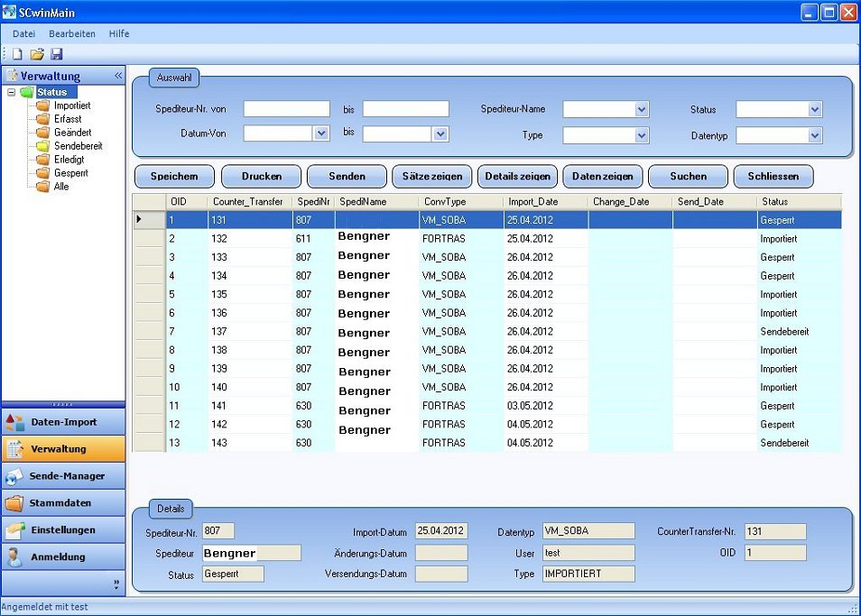The image size is (861, 616).
Task: Click the 03.05.2012 import date cell
Action: pos(546,406)
